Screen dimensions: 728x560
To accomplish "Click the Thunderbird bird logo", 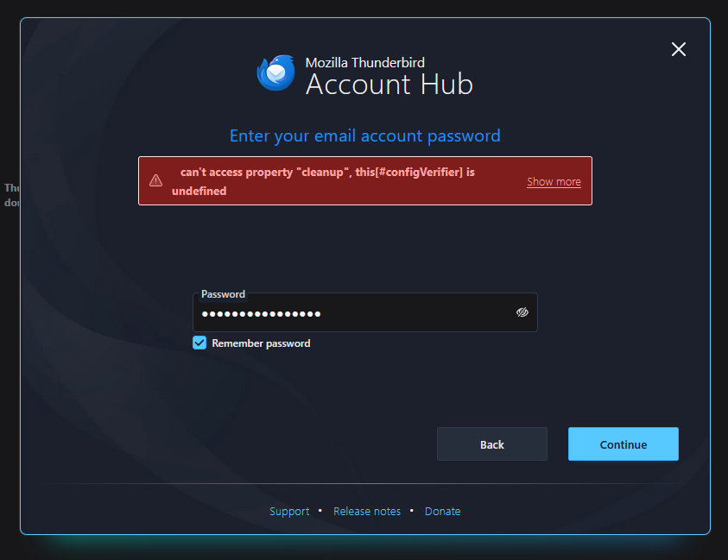I will pyautogui.click(x=276, y=72).
